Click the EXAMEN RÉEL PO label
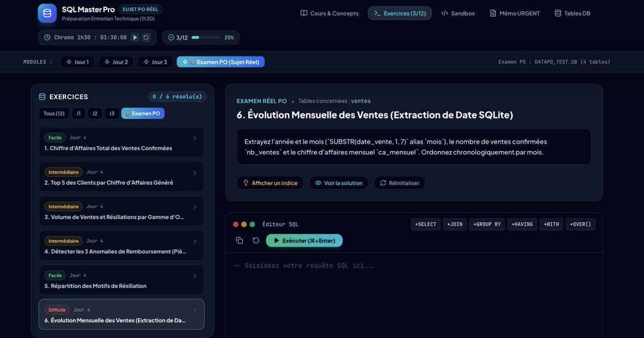 (x=262, y=101)
